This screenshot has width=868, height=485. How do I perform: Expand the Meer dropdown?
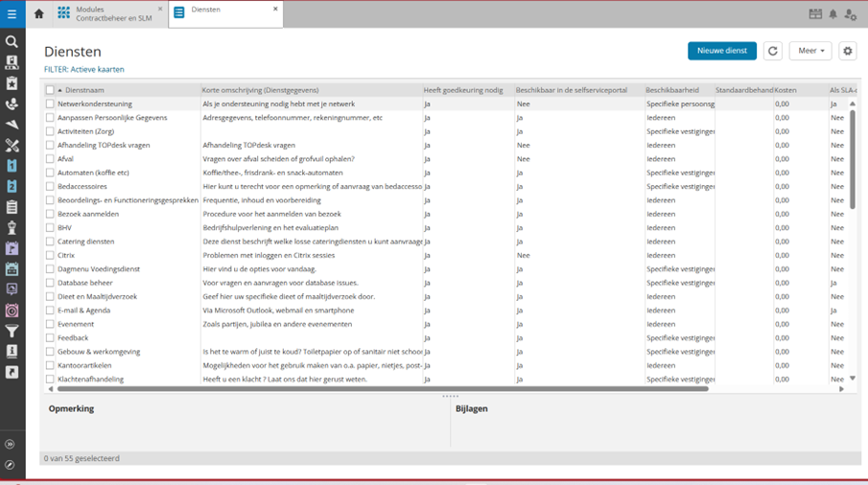[x=810, y=51]
